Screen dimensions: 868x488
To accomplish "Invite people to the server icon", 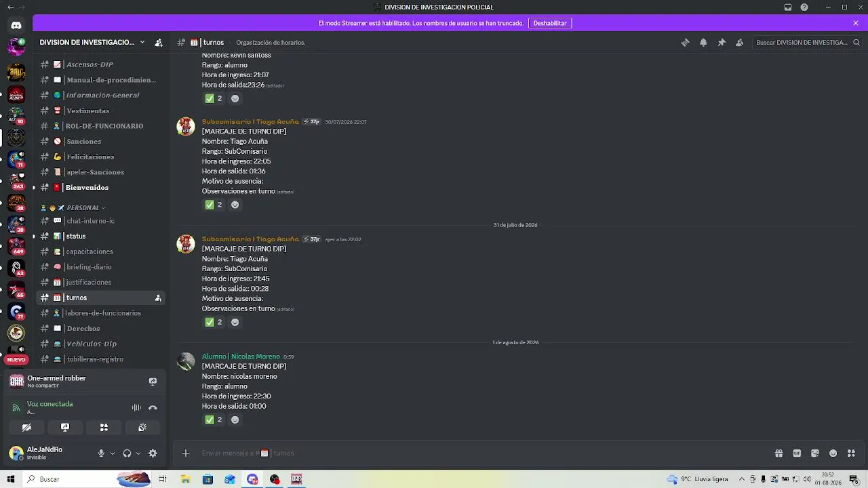I will point(159,42).
